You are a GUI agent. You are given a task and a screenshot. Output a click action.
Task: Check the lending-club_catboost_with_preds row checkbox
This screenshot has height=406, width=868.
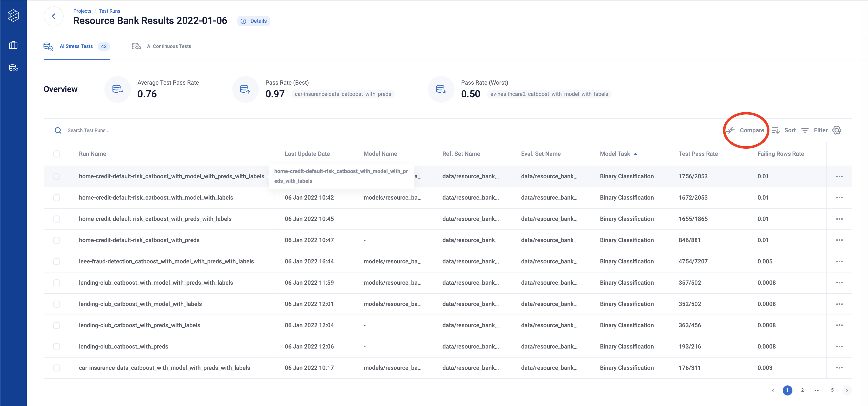pyautogui.click(x=57, y=347)
